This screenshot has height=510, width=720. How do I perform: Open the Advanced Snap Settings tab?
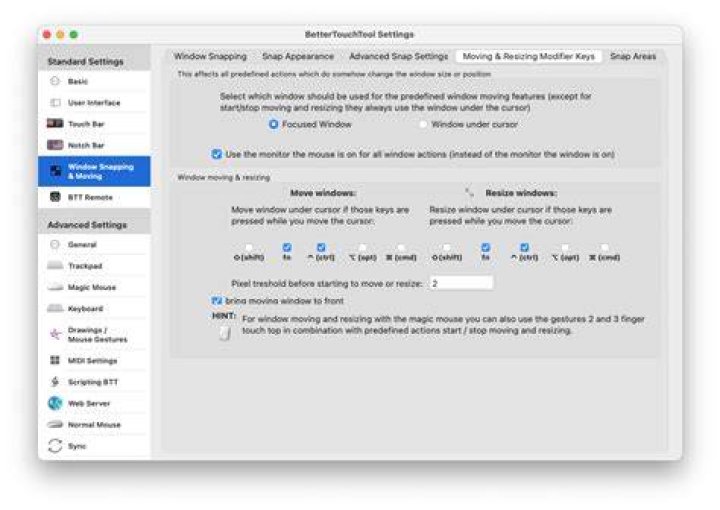[x=398, y=56]
